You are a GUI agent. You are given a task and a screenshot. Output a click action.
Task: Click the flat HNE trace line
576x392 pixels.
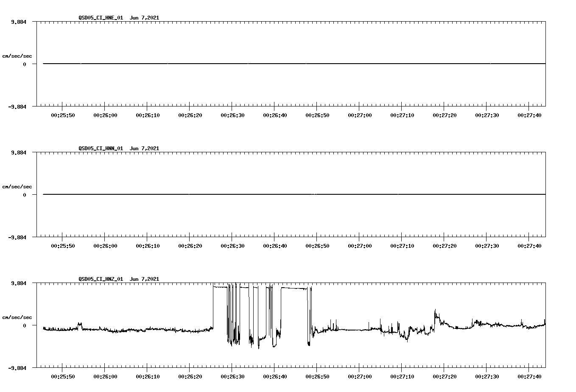[x=294, y=64]
